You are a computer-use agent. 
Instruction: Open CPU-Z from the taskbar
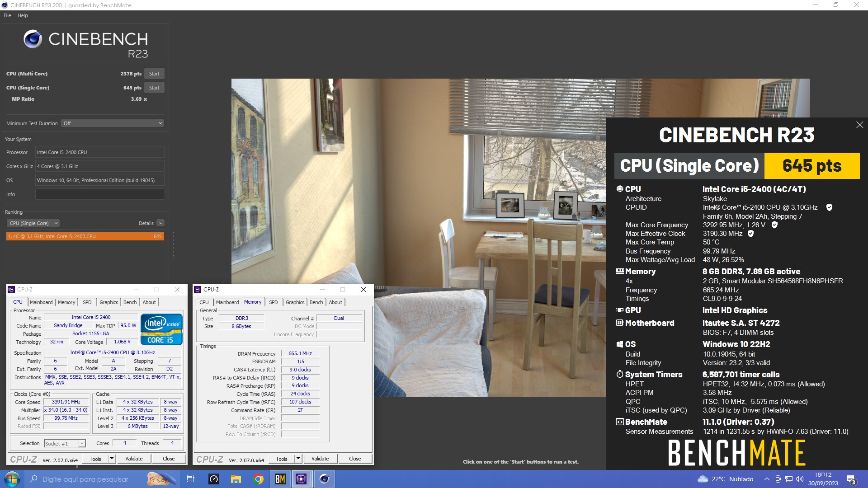click(x=302, y=479)
